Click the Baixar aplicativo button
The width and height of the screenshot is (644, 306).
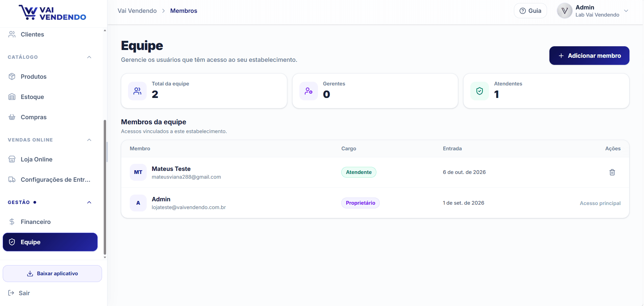pos(52,274)
